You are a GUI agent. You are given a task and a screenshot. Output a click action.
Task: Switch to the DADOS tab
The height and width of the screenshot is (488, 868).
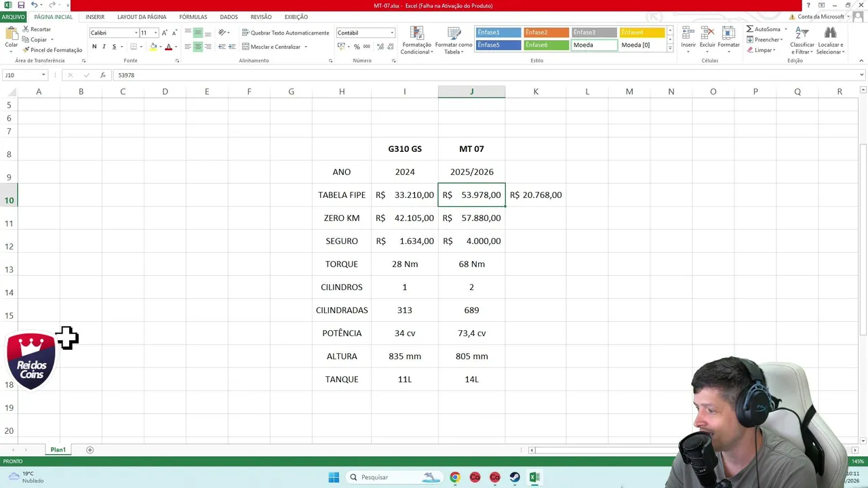pyautogui.click(x=229, y=17)
